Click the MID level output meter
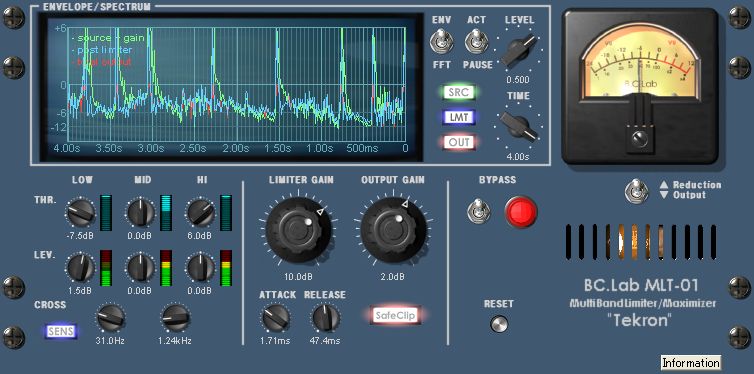This screenshot has height=374, width=754. (x=165, y=268)
